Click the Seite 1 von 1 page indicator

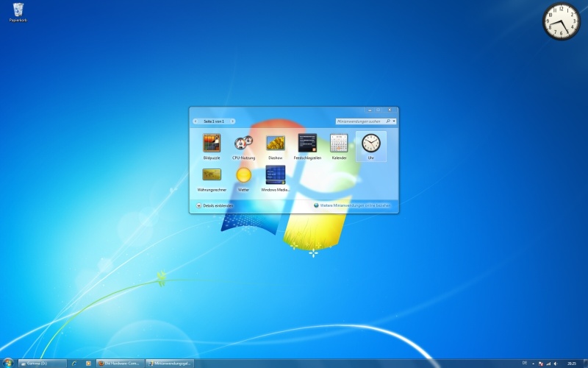pos(214,121)
